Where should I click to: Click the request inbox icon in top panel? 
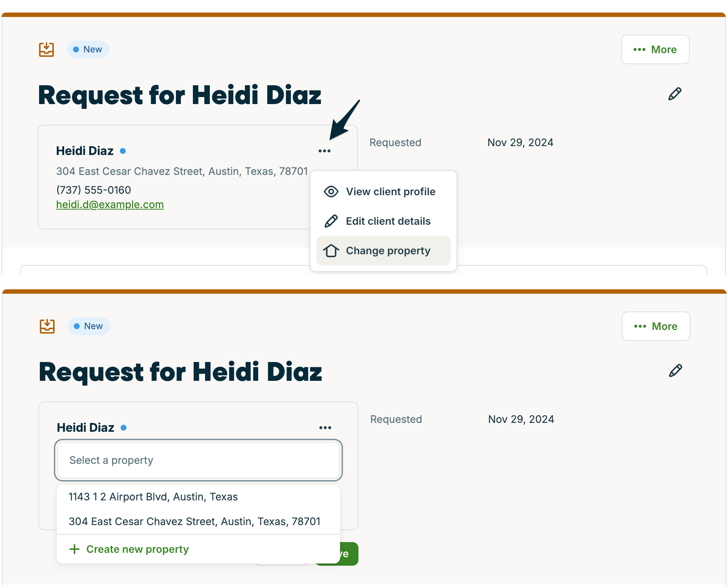[46, 49]
